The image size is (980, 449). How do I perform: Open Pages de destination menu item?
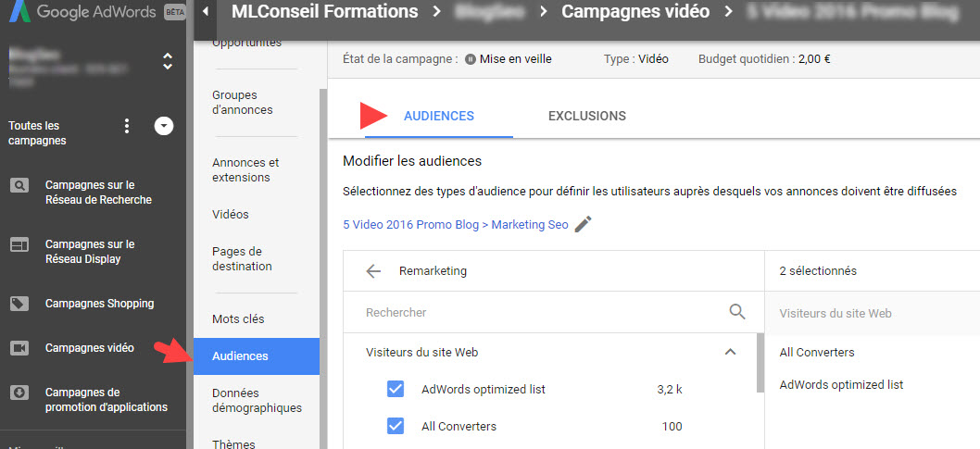pos(242,258)
